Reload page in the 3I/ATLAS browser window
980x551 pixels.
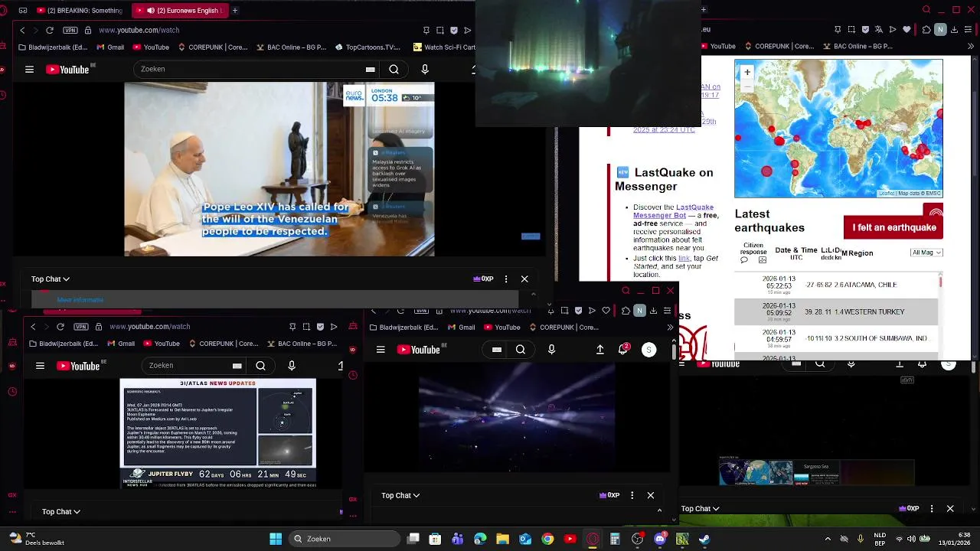[x=60, y=327]
